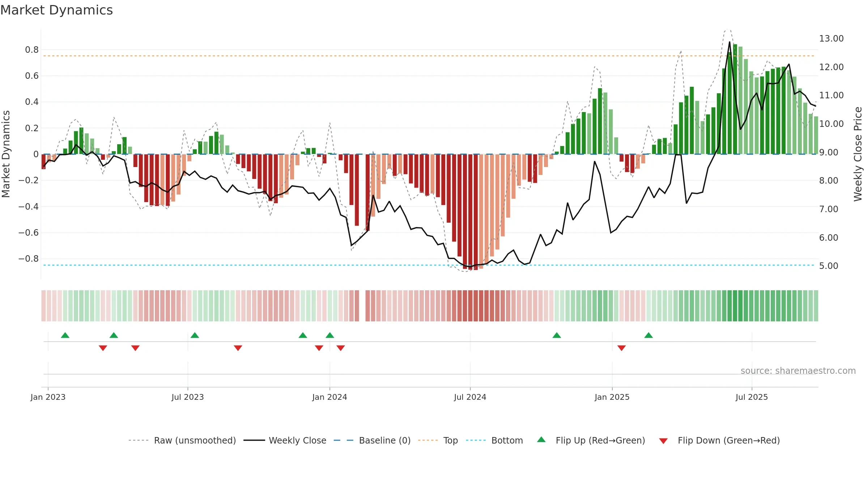The image size is (868, 488).
Task: Click the sharemaestro.com source text
Action: click(x=798, y=371)
